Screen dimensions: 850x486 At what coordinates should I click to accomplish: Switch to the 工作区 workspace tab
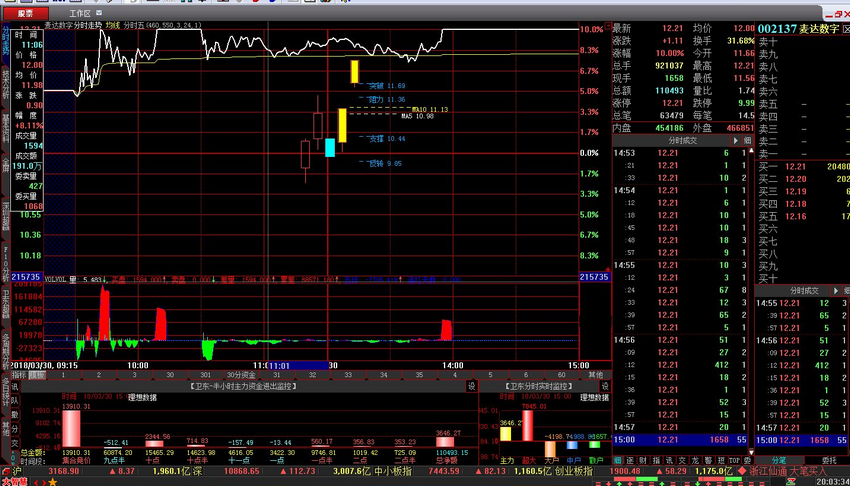click(x=80, y=14)
